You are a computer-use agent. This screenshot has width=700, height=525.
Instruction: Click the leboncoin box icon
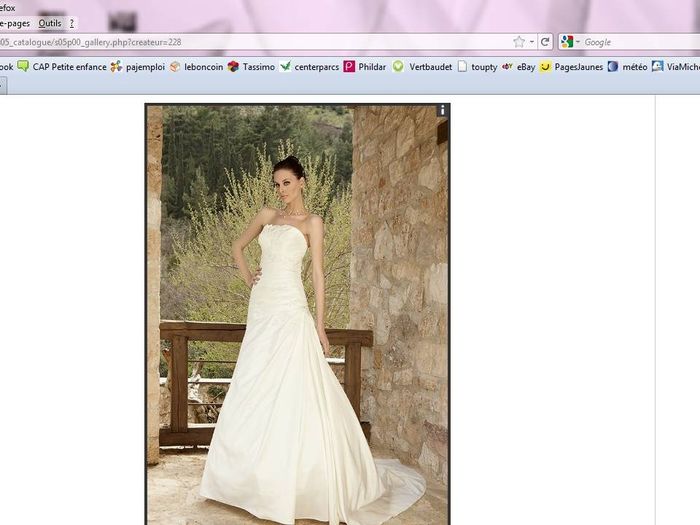click(175, 67)
